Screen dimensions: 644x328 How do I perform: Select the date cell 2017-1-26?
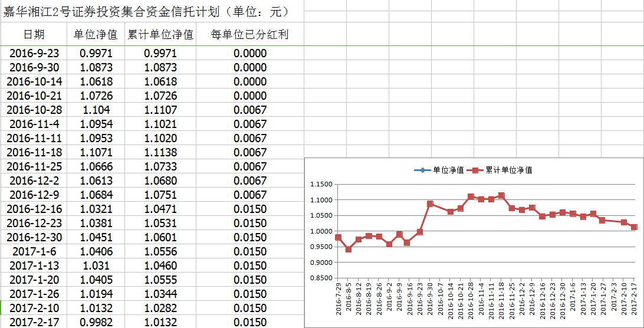(34, 294)
